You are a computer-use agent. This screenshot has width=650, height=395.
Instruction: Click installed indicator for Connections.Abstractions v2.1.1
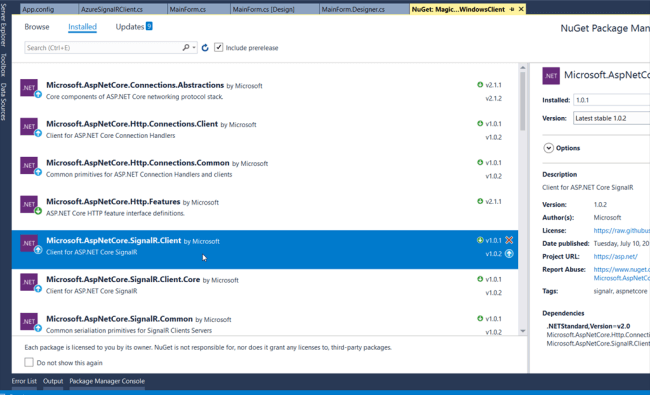point(480,85)
